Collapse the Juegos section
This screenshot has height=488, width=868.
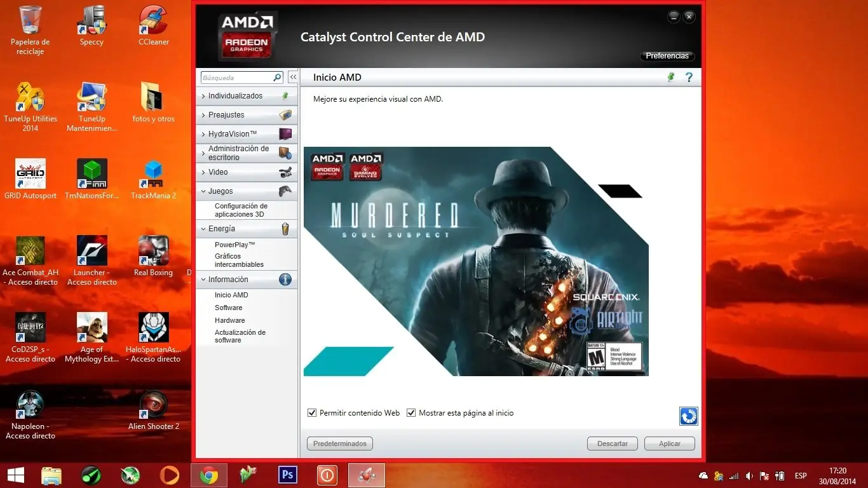pos(247,191)
